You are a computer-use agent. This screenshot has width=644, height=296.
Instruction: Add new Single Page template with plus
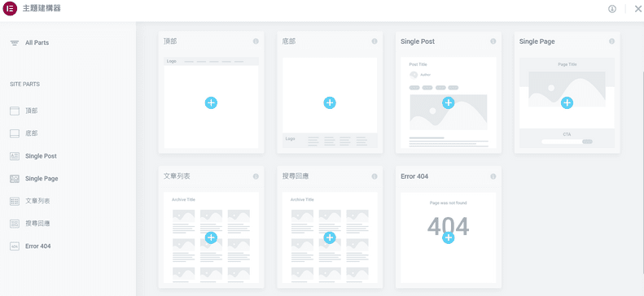567,103
